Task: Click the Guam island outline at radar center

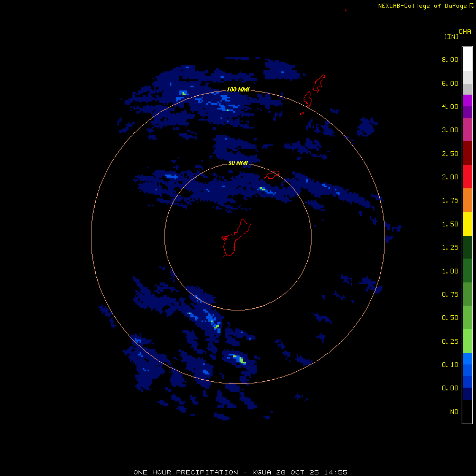Action: point(235,237)
